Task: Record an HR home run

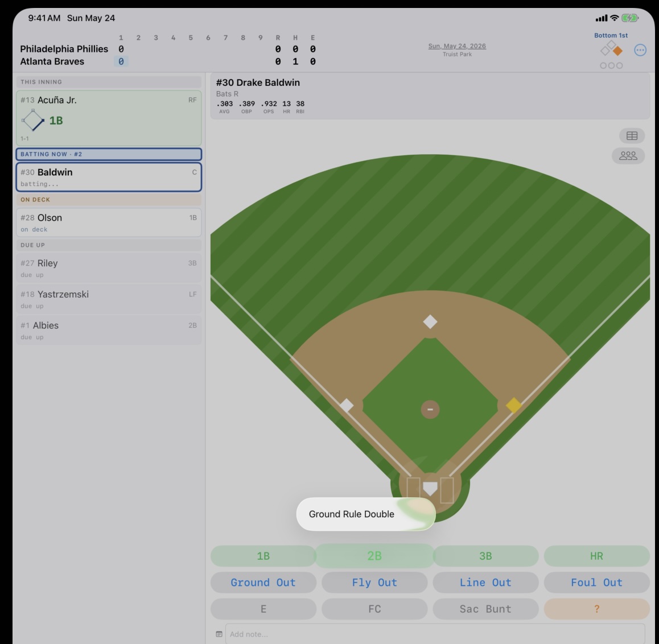Action: [596, 556]
